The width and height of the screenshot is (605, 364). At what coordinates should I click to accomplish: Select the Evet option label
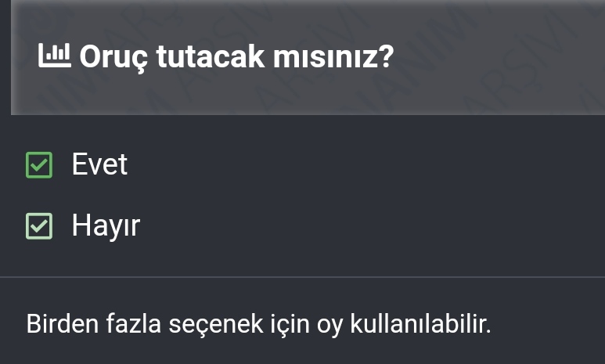(x=99, y=164)
